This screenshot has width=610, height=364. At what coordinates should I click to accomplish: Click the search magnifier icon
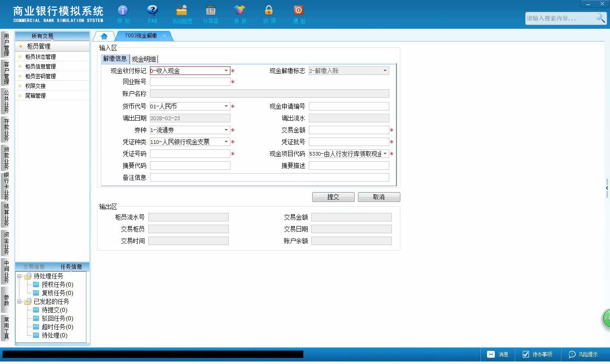[x=600, y=18]
